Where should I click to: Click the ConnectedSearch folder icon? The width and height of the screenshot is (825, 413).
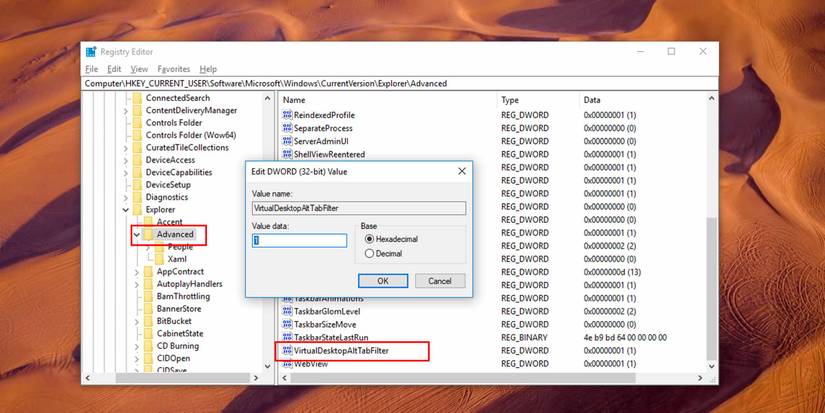pos(137,98)
